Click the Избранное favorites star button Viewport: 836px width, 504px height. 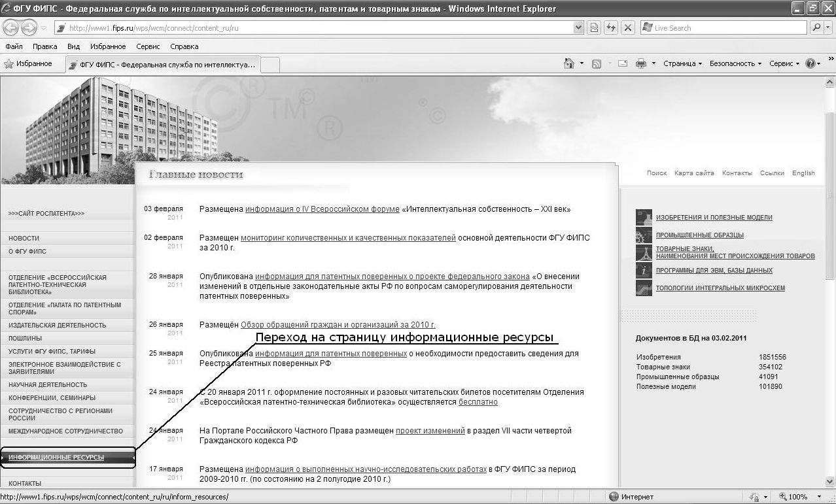[28, 64]
